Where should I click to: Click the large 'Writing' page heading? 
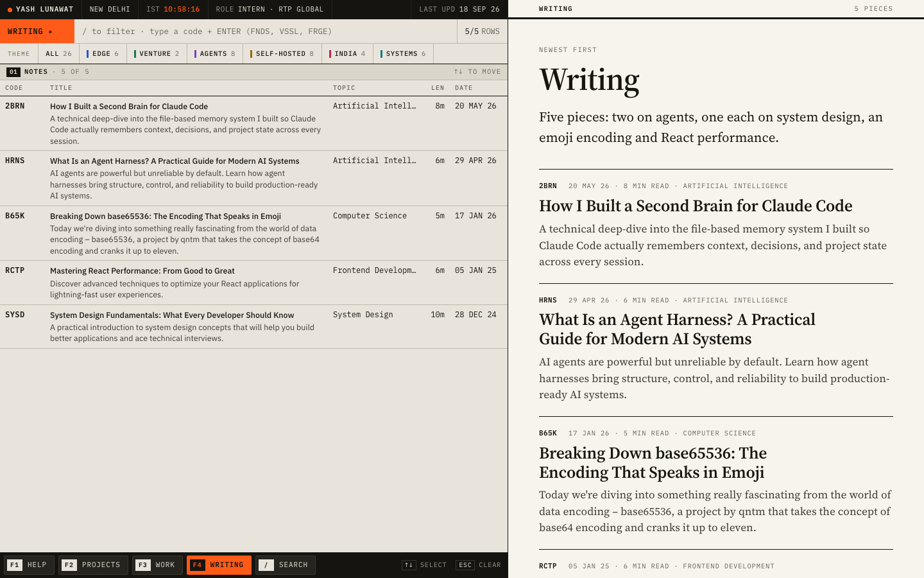(589, 80)
